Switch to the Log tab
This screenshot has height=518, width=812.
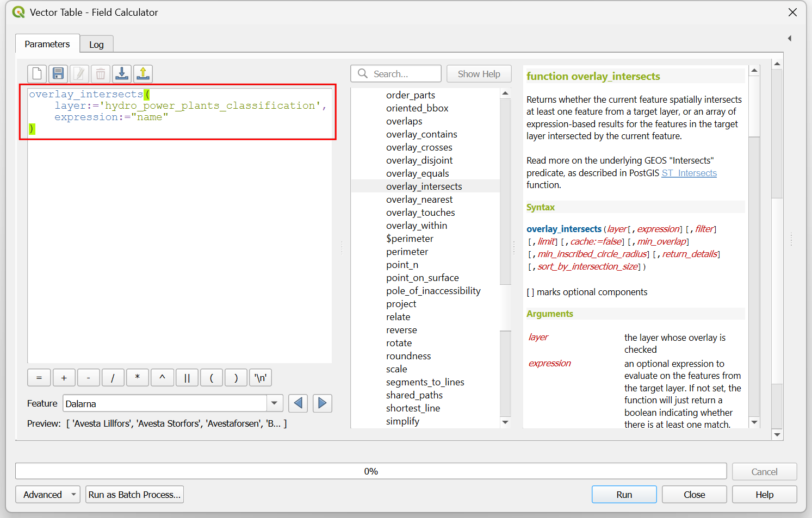[x=96, y=45]
